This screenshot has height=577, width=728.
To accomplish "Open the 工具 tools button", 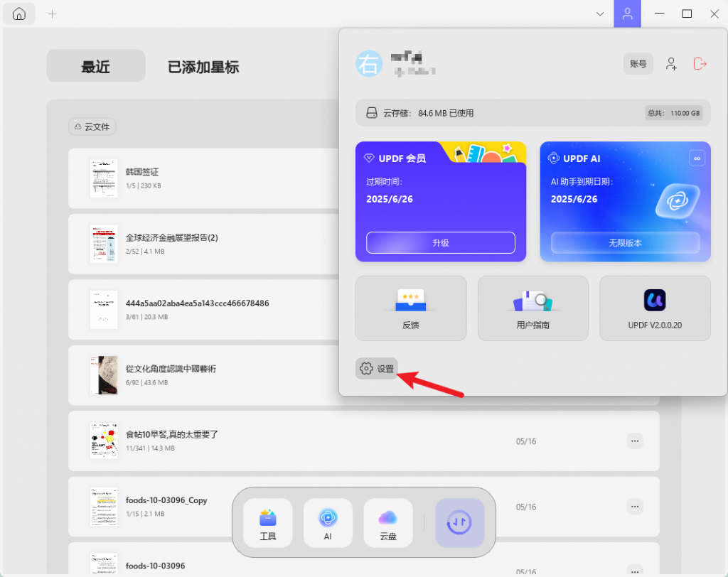I will tap(268, 522).
